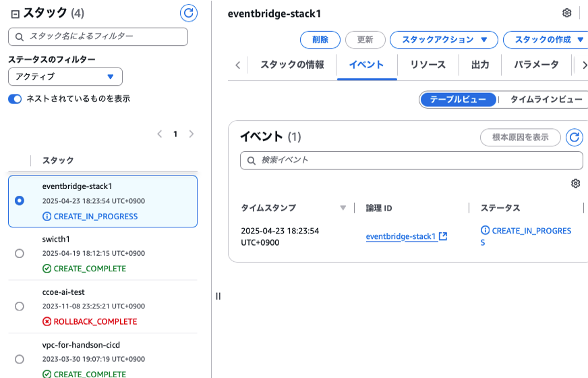This screenshot has height=378, width=588.
Task: Switch to the リソース tab
Action: coord(428,65)
